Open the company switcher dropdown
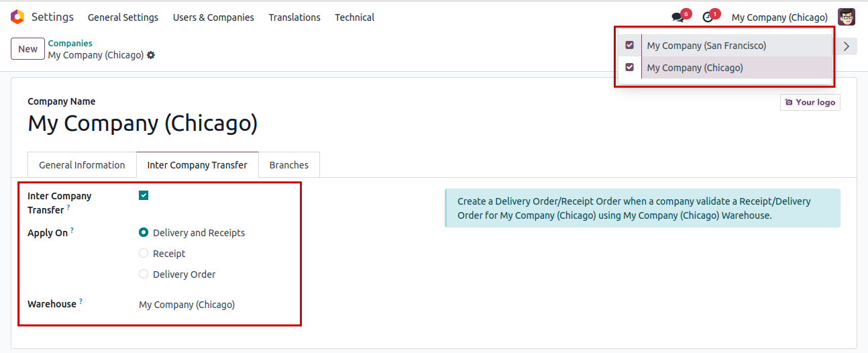868x353 pixels. [x=779, y=17]
